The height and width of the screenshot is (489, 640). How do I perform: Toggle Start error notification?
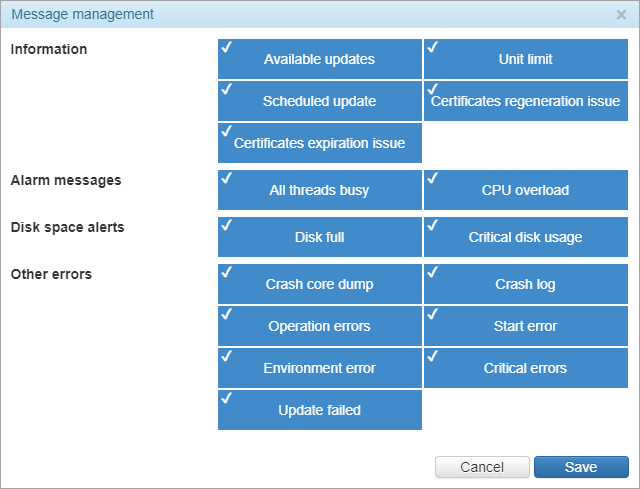[x=525, y=326]
